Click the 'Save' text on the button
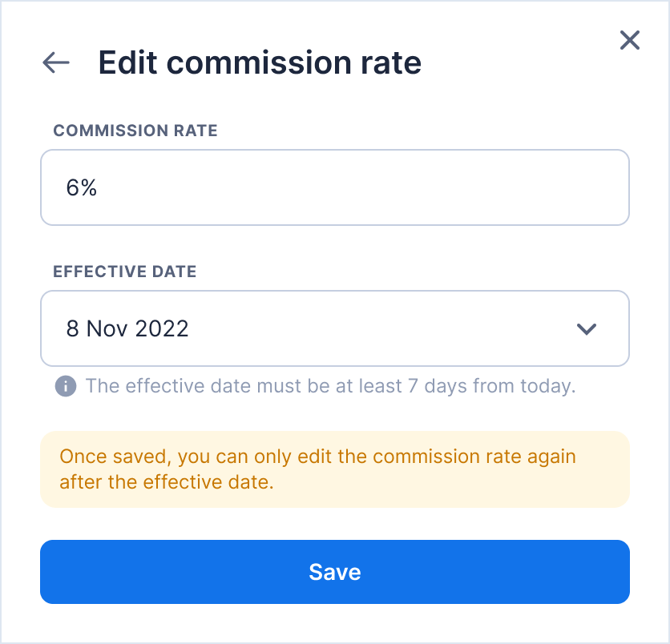The width and height of the screenshot is (670, 644). tap(335, 572)
